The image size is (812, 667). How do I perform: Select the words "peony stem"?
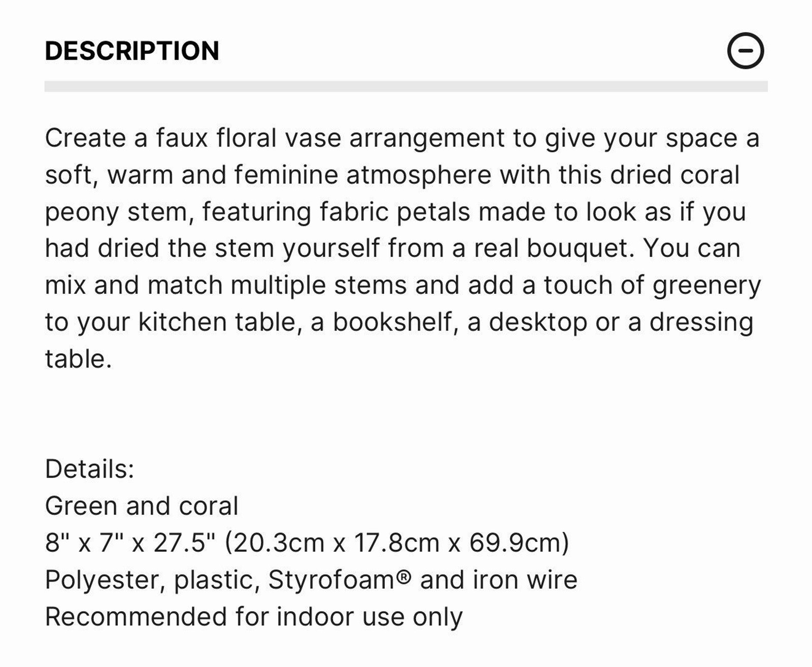[x=119, y=212]
